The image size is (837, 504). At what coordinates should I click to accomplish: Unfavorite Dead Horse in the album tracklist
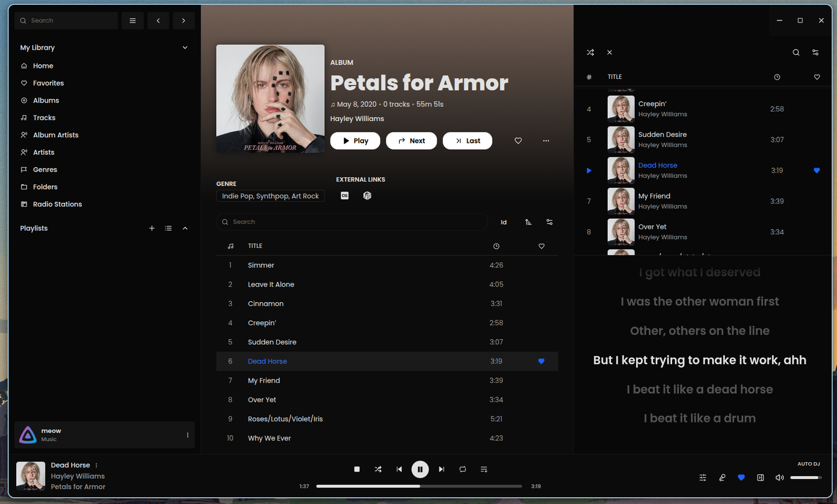(x=541, y=361)
